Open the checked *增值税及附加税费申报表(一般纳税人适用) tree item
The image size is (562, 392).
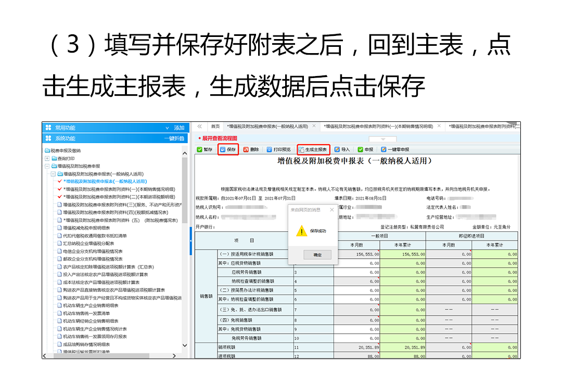pos(105,182)
